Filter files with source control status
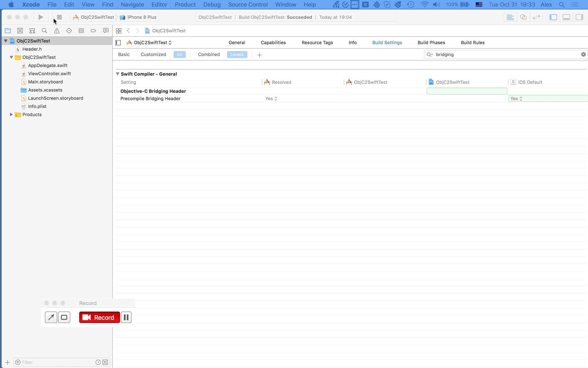The image size is (588, 368). [x=105, y=362]
